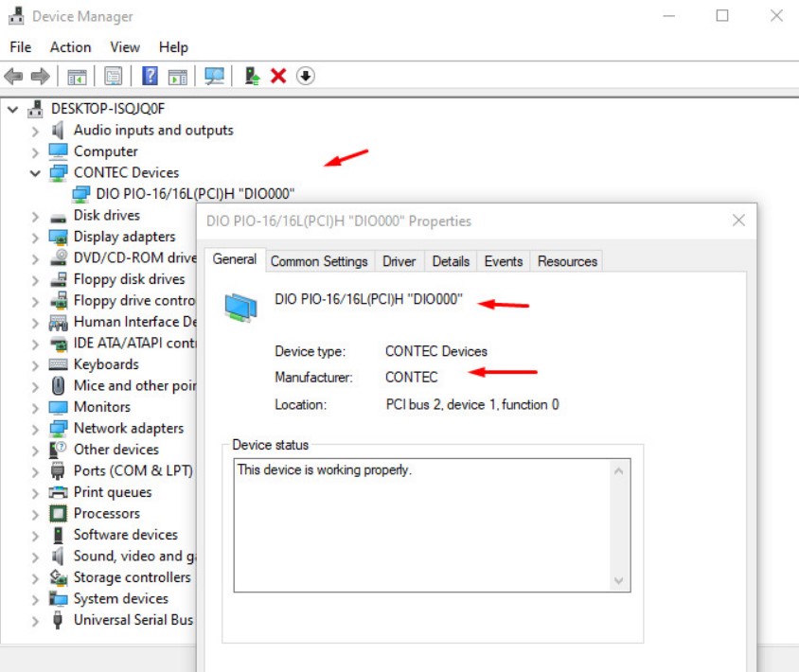The width and height of the screenshot is (799, 672).
Task: Click the Device type value CONTEC Devices
Action: (436, 351)
